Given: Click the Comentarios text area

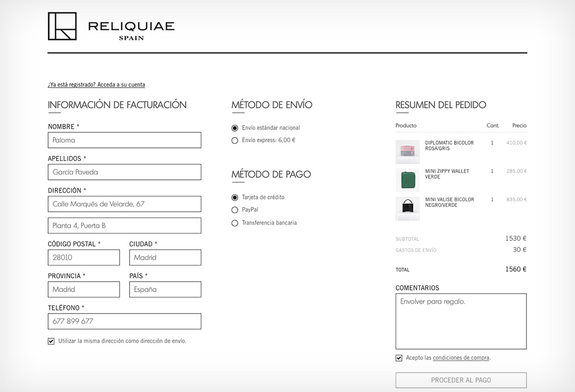Looking at the screenshot, I should 461,321.
